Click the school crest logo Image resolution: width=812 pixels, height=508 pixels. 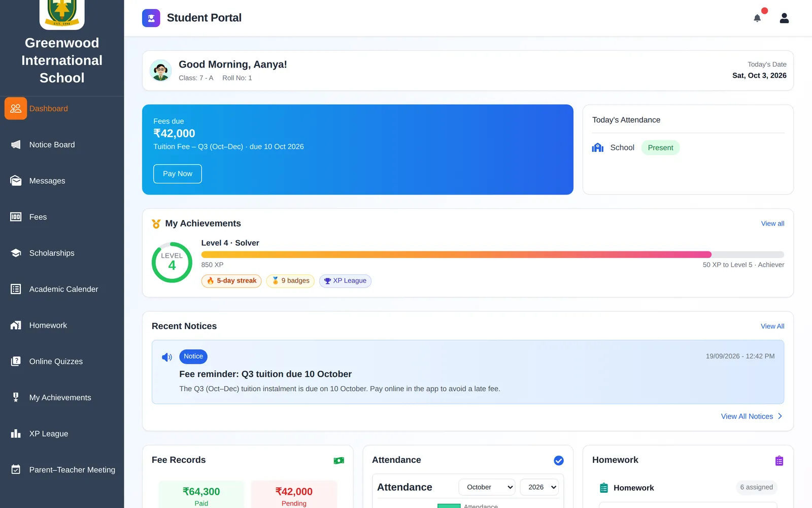coord(62,13)
